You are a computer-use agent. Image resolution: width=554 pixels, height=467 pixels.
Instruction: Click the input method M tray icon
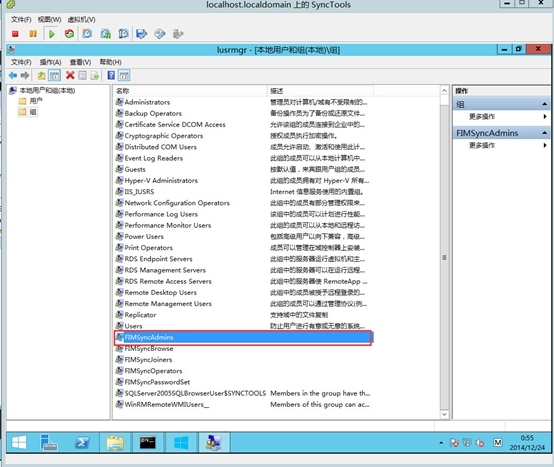click(497, 443)
